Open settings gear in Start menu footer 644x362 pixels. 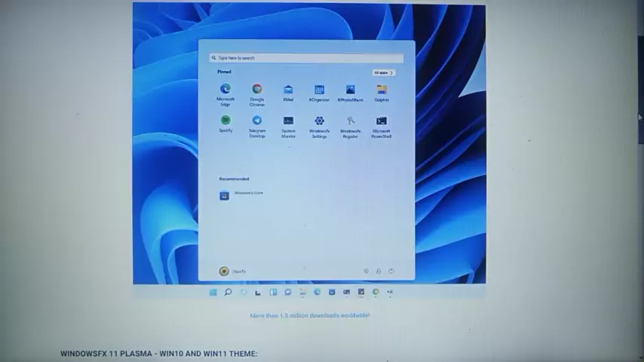click(366, 271)
